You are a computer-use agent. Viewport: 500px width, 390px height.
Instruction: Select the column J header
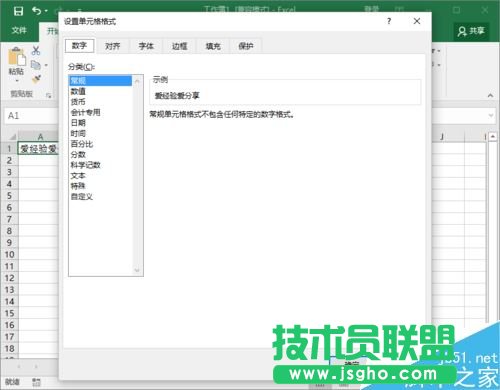tap(442, 137)
